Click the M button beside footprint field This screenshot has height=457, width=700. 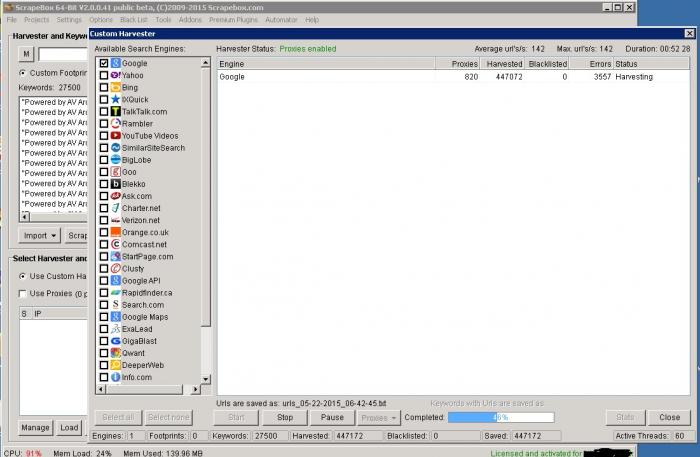pyautogui.click(x=26, y=54)
